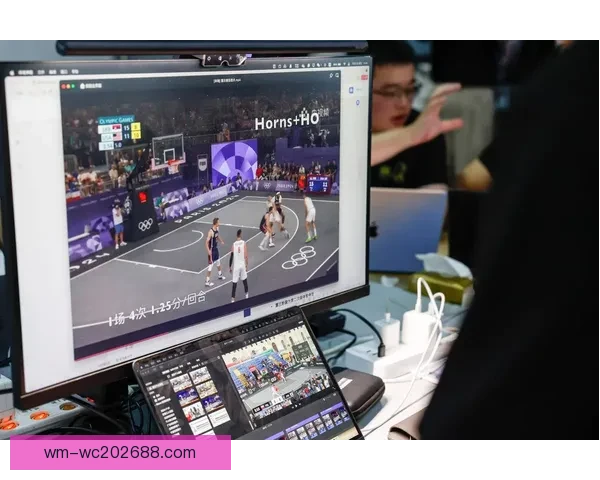Click the search icon in the video window's top-right
This screenshot has width=600, height=480.
tap(329, 75)
